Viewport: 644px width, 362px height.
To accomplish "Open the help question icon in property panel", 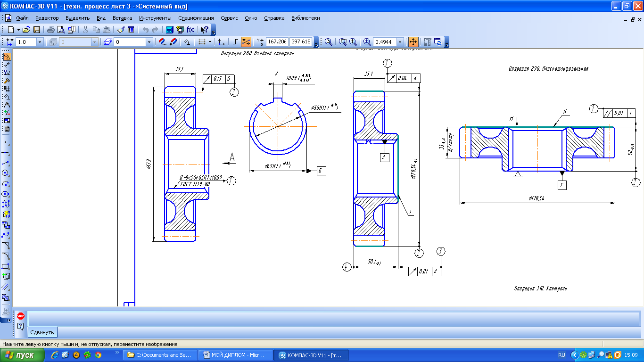I will click(20, 326).
